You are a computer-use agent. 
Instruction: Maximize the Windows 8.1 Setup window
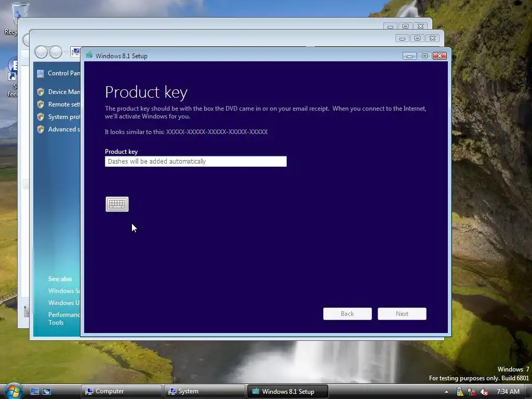point(424,56)
